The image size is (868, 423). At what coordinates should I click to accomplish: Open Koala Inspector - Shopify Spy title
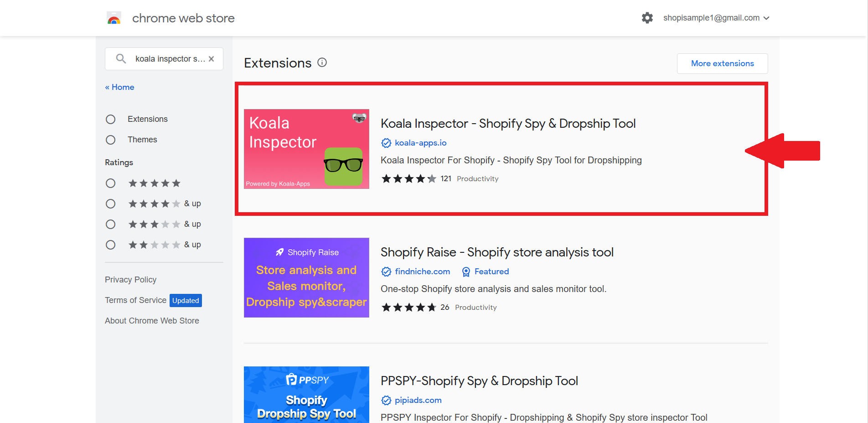click(x=508, y=124)
